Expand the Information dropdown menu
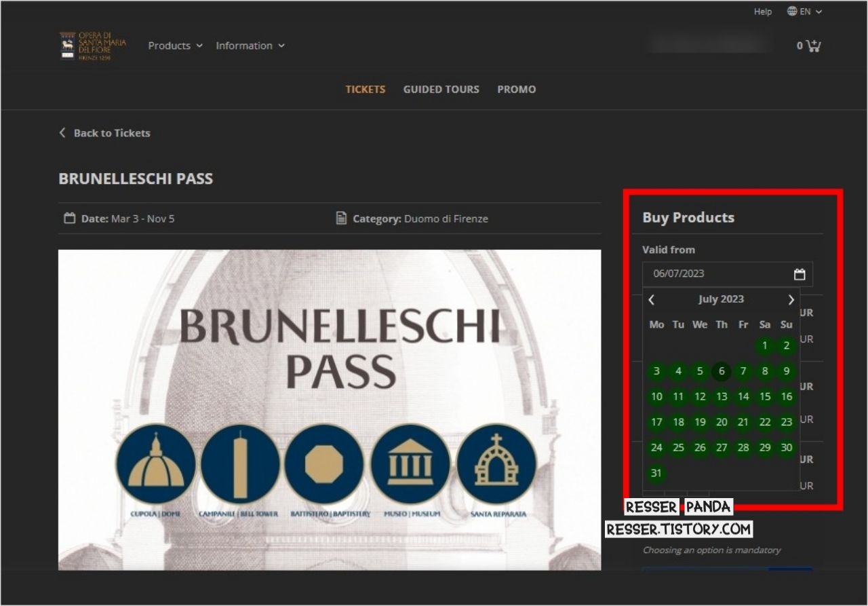Screen dimensions: 868x606 [250, 45]
